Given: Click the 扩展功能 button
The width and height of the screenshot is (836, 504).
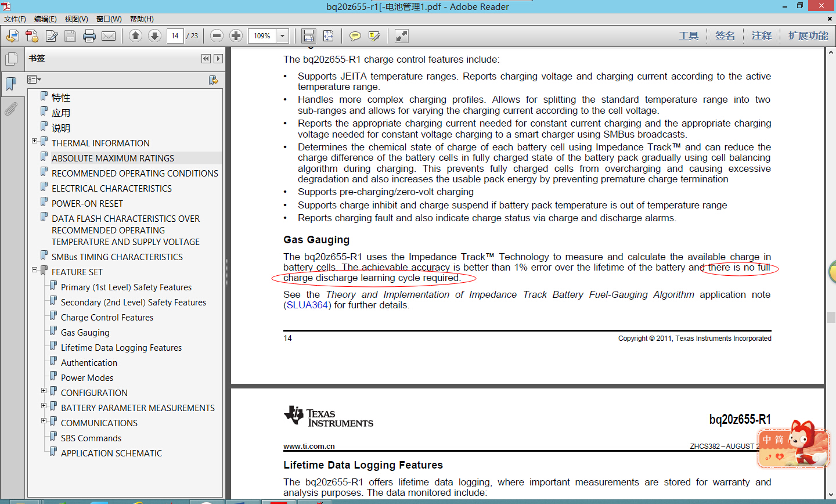Looking at the screenshot, I should 808,36.
